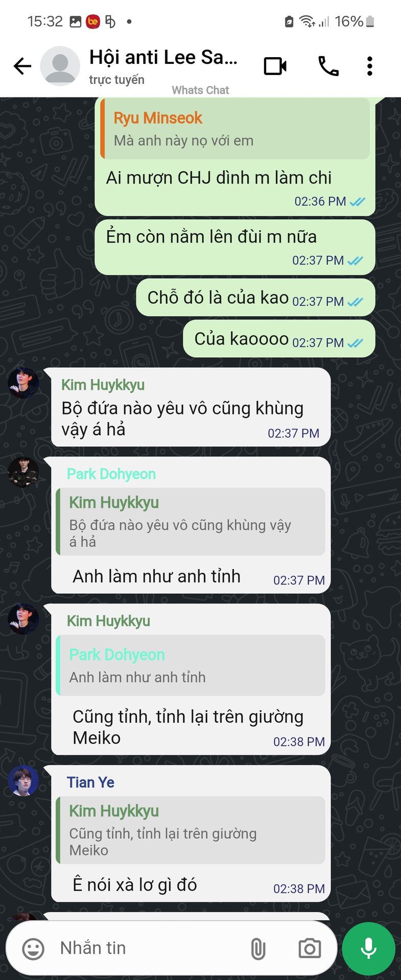The height and width of the screenshot is (980, 401).
Task: Jump to quoted Park Dohyeon reply
Action: point(191,665)
